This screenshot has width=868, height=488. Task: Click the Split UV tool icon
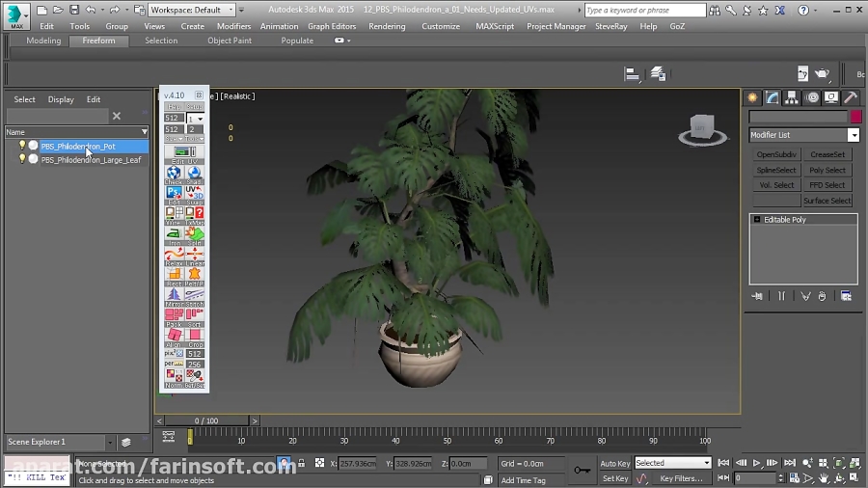pos(194,235)
